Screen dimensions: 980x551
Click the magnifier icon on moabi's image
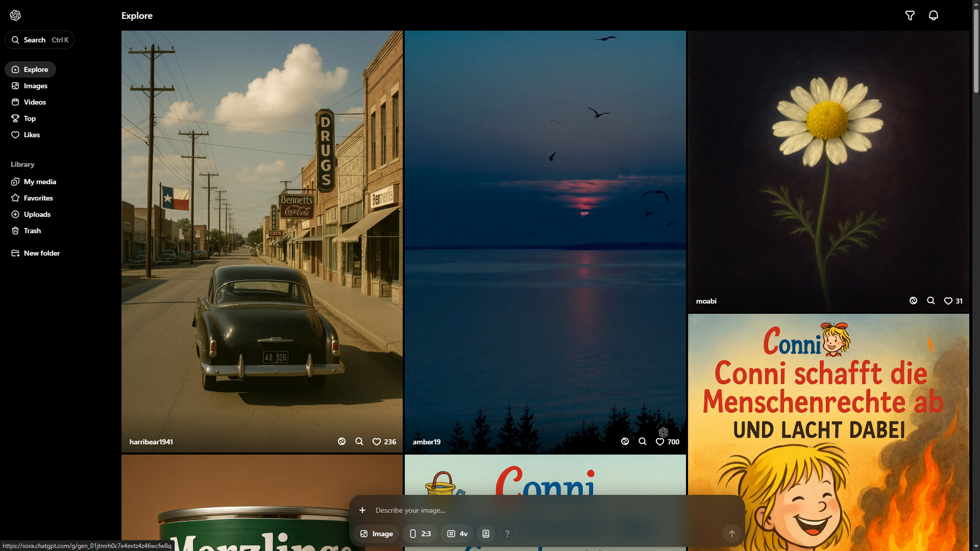(931, 301)
